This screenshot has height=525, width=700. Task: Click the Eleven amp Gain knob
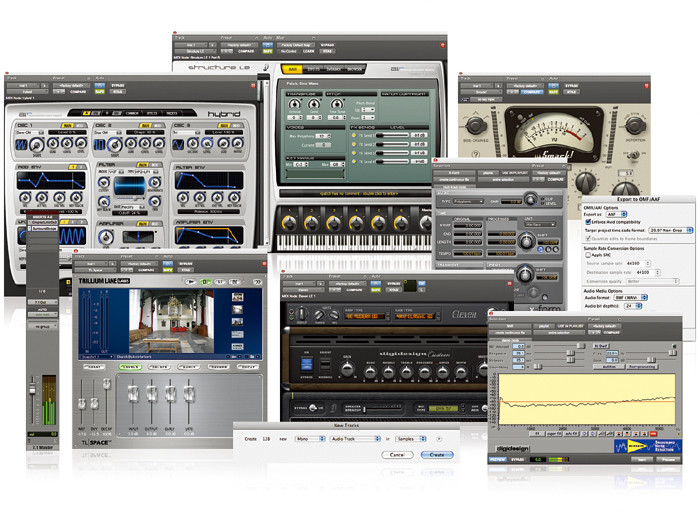[347, 369]
